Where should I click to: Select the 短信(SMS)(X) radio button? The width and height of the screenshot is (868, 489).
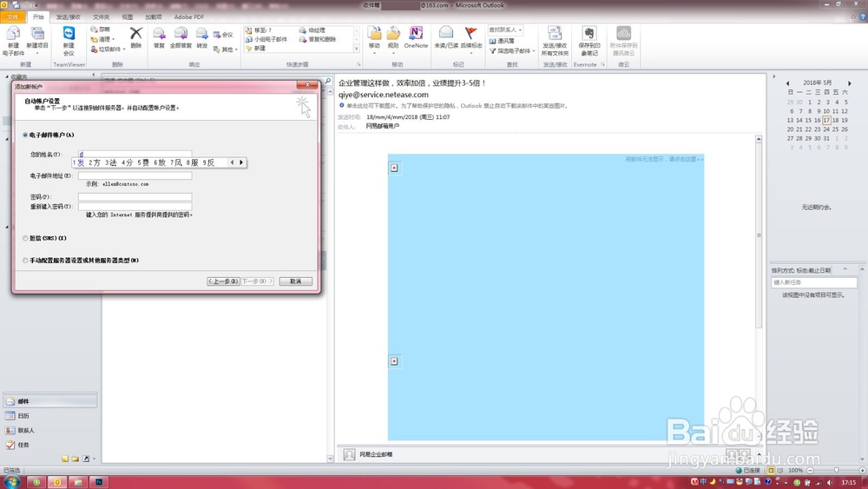(25, 238)
